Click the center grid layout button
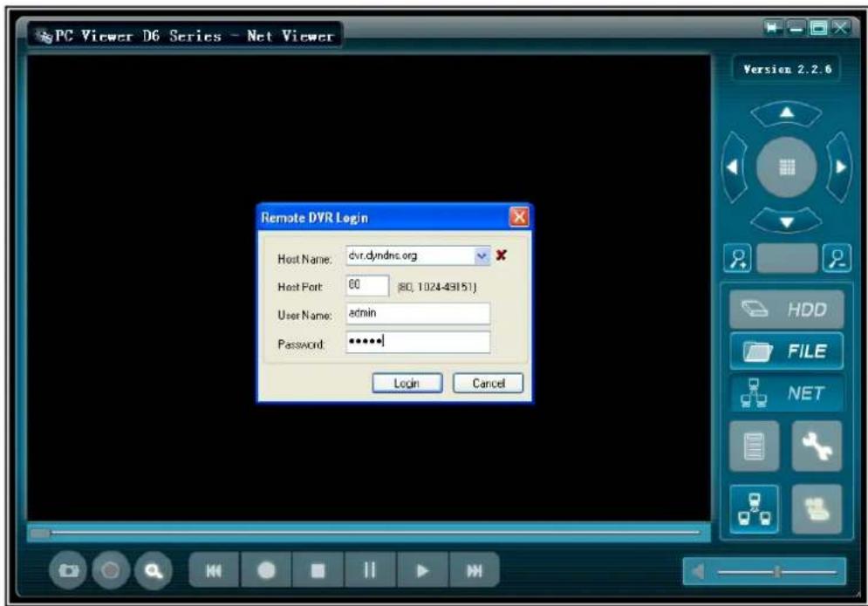 click(787, 167)
